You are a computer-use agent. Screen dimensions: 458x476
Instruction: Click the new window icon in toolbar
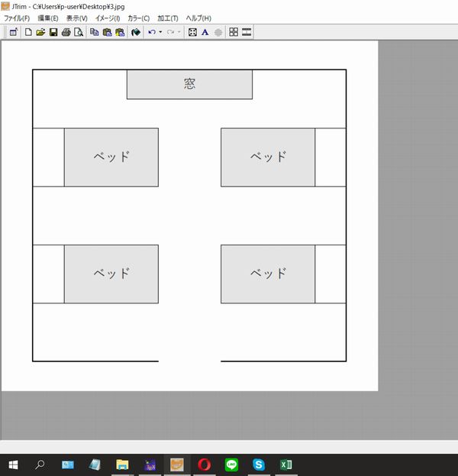pyautogui.click(x=14, y=32)
